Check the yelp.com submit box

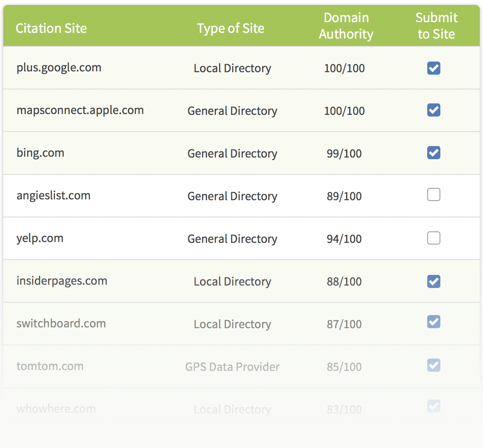433,238
